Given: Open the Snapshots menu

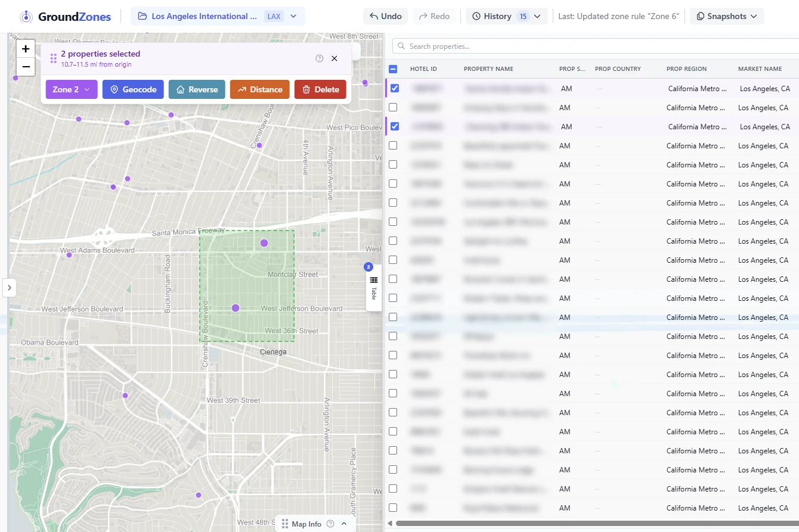Looking at the screenshot, I should tap(727, 16).
